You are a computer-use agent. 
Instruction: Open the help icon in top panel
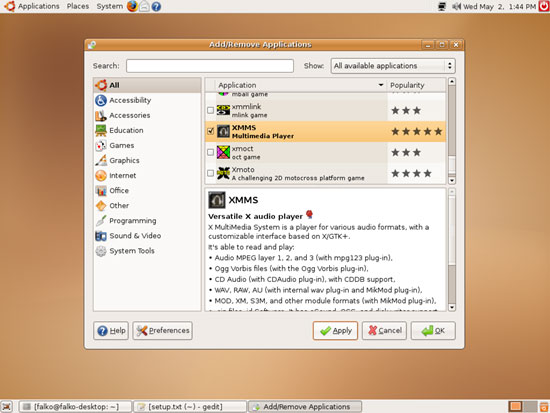click(x=156, y=6)
